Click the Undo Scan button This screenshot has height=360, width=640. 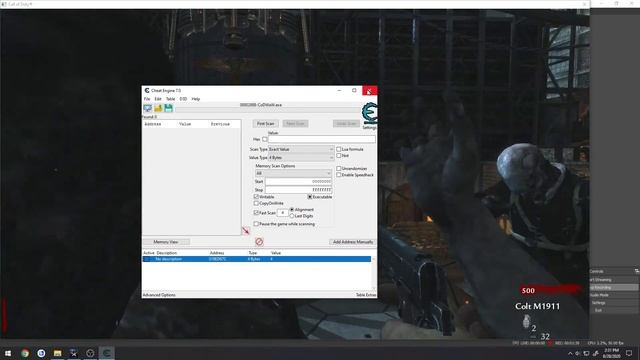[x=346, y=124]
